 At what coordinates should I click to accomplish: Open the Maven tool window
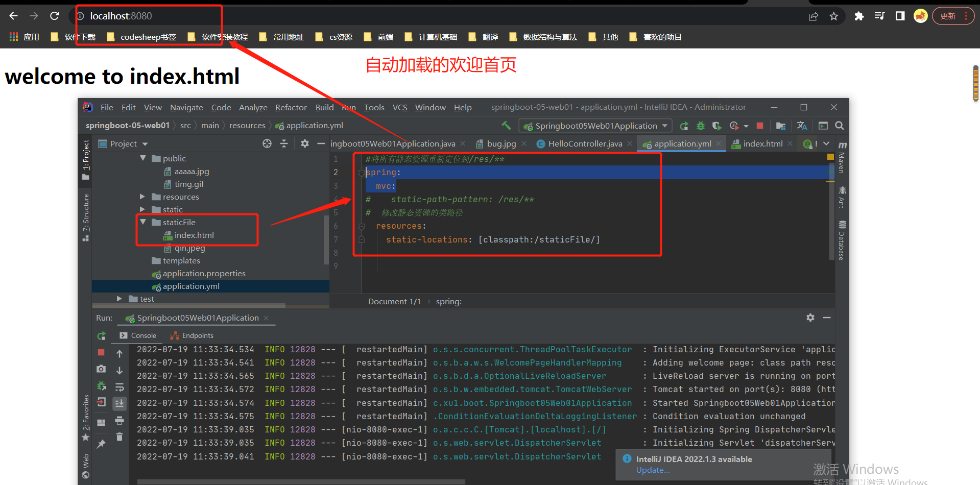click(x=842, y=158)
